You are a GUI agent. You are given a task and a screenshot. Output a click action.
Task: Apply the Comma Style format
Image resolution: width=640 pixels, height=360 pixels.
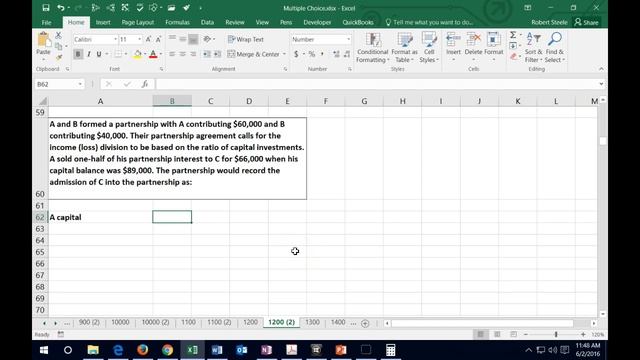322,54
